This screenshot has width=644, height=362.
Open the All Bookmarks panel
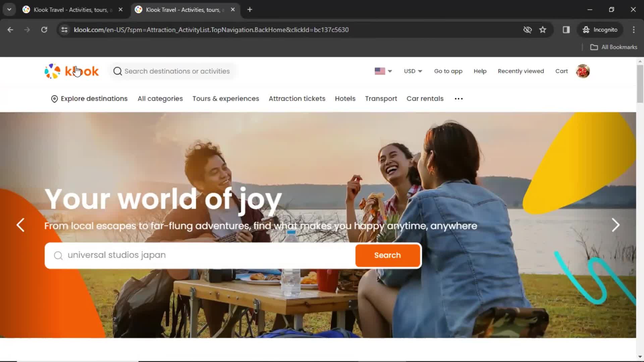[614, 47]
